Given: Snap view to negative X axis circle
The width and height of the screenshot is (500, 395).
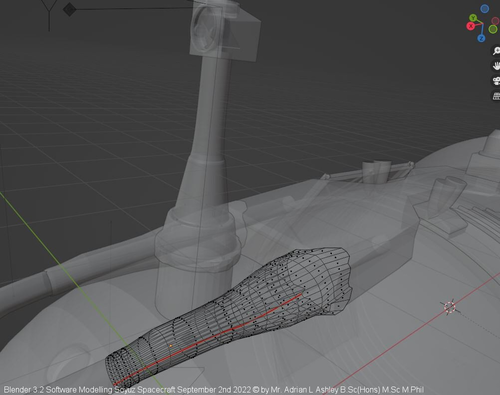Looking at the screenshot, I should click(x=495, y=22).
